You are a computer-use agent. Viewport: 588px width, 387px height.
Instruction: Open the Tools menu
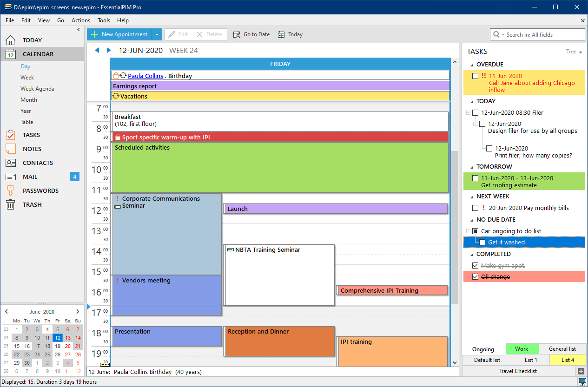[x=103, y=20]
